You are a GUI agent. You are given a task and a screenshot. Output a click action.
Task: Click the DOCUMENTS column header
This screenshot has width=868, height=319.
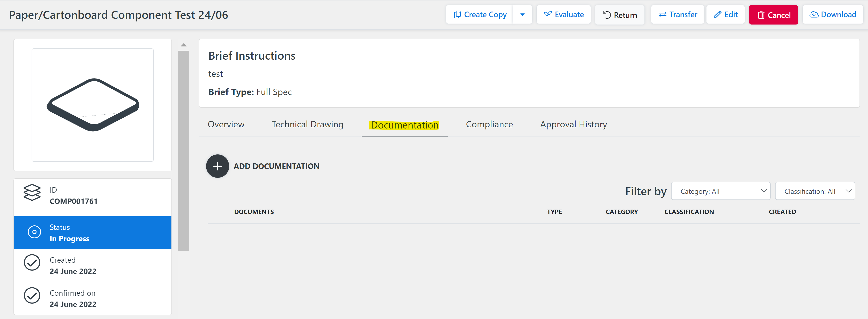[254, 212]
